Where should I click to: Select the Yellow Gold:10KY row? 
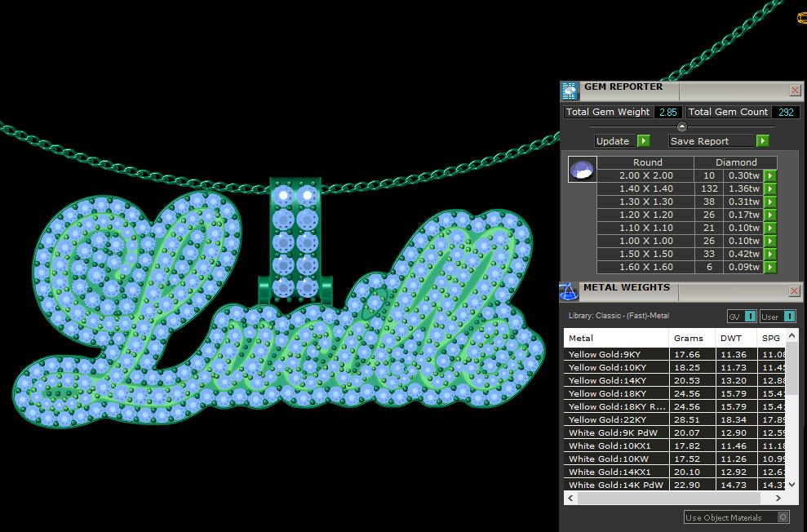coord(675,367)
